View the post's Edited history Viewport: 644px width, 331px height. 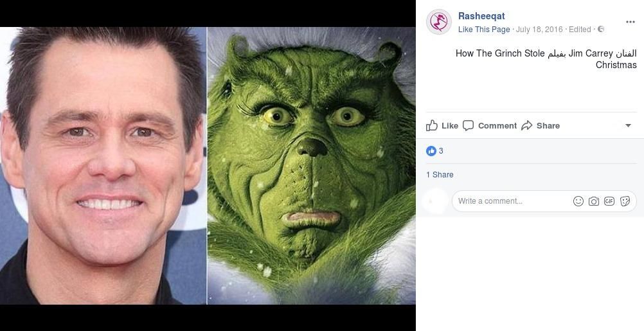pyautogui.click(x=580, y=30)
